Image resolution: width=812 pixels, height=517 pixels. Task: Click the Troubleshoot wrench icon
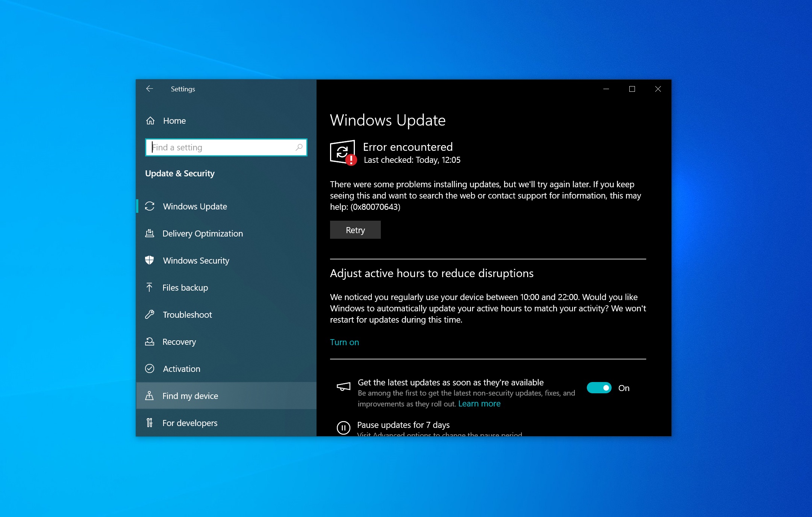pyautogui.click(x=151, y=314)
